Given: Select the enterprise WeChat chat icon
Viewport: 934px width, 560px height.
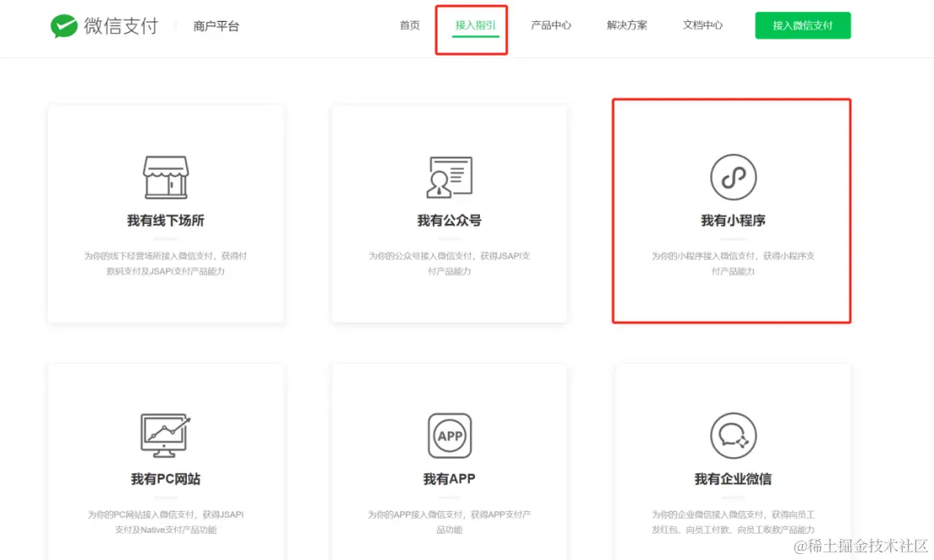Looking at the screenshot, I should pyautogui.click(x=734, y=436).
